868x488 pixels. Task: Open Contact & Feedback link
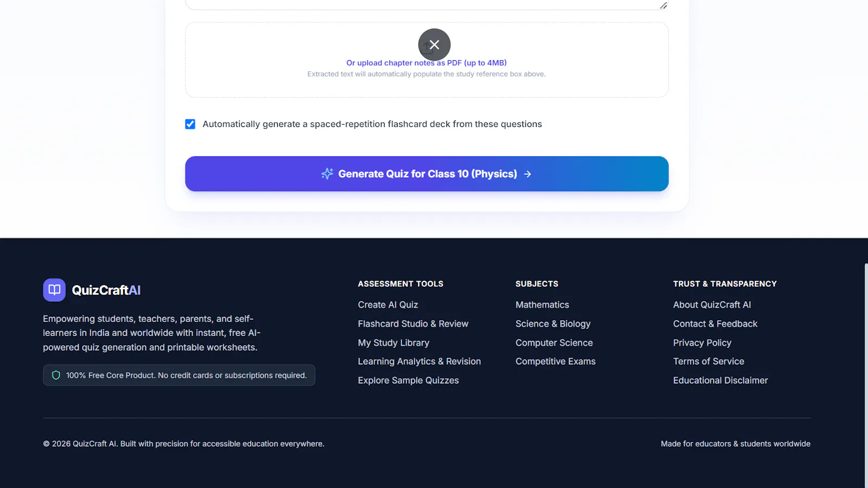(x=715, y=324)
